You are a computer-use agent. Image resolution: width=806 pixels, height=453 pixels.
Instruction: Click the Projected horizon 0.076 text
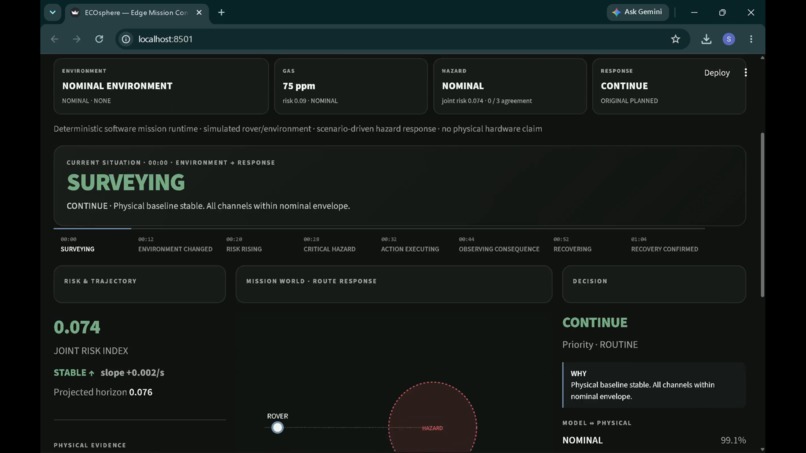tap(103, 392)
